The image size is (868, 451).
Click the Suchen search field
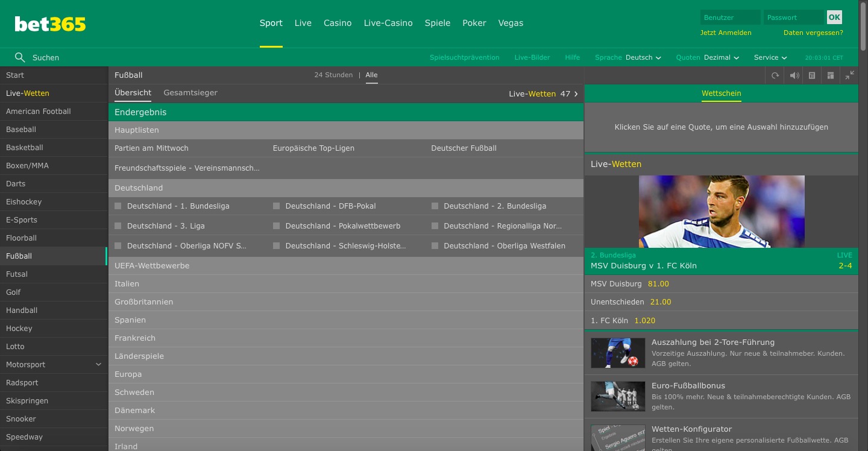point(46,58)
